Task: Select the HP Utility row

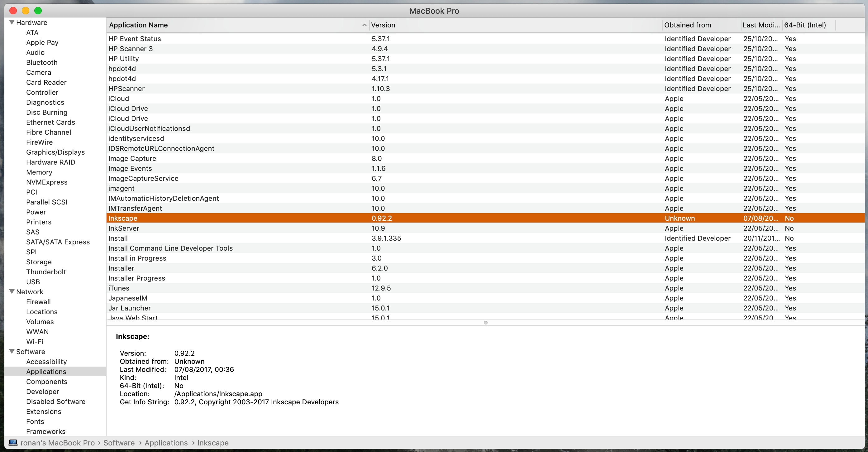Action: (485, 59)
